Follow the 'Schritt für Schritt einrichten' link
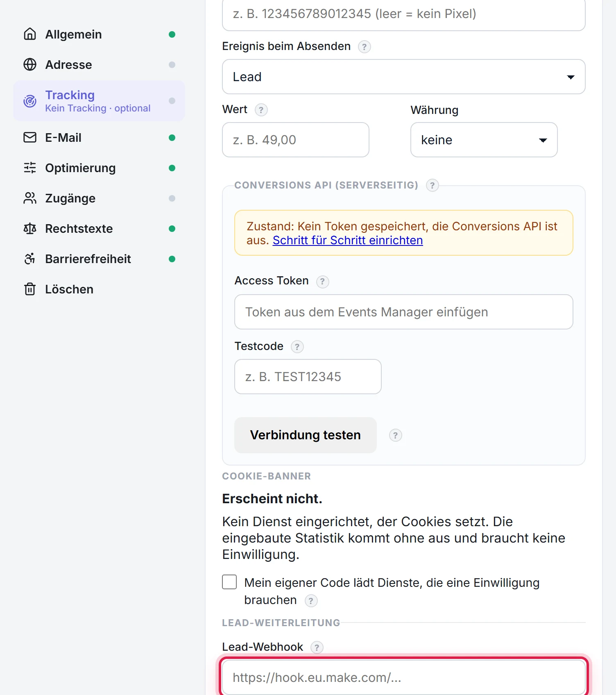This screenshot has width=616, height=695. point(348,240)
